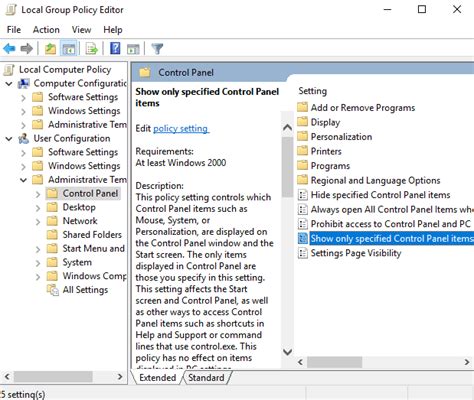Click the Setting column header
The image size is (474, 400).
pos(313,91)
